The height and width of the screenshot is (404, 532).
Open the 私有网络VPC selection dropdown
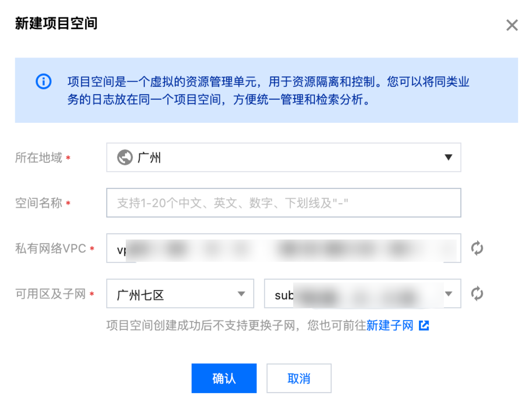283,248
